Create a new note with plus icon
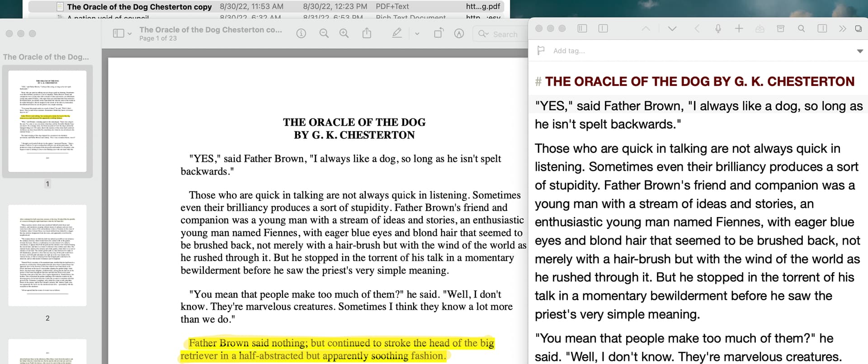868x364 pixels. 739,28
